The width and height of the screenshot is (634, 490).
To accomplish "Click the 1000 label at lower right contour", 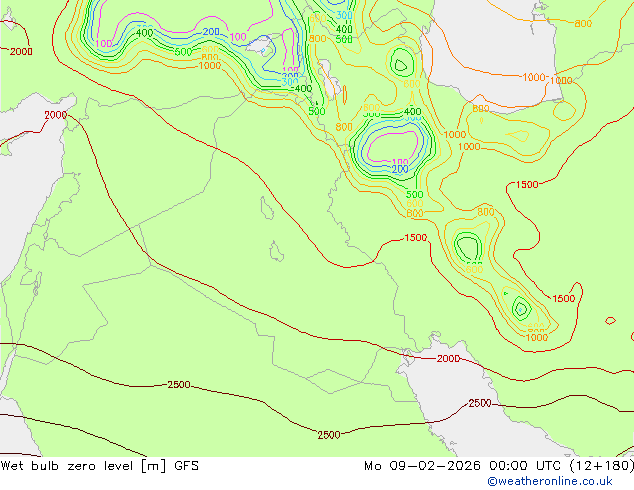I will 537,338.
